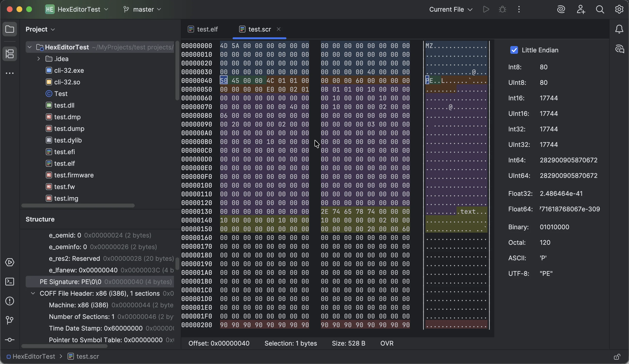Click the Structure panel horizontal scrollbar

coord(64,346)
